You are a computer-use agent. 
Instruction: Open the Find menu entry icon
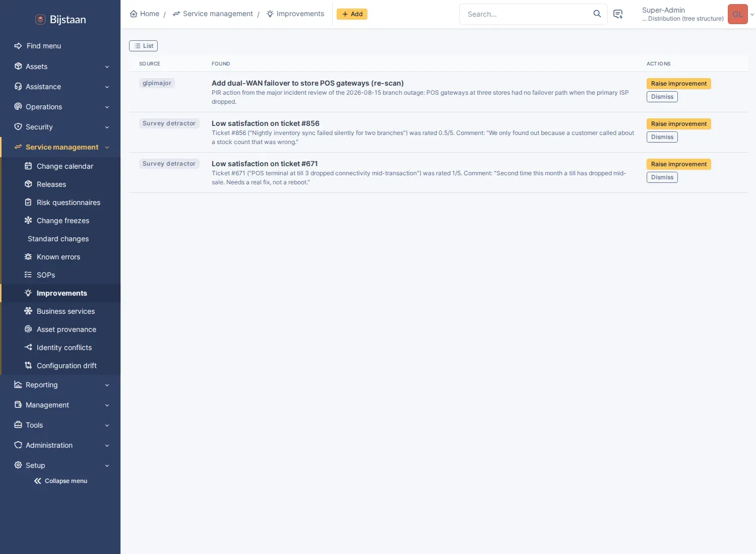(18, 46)
